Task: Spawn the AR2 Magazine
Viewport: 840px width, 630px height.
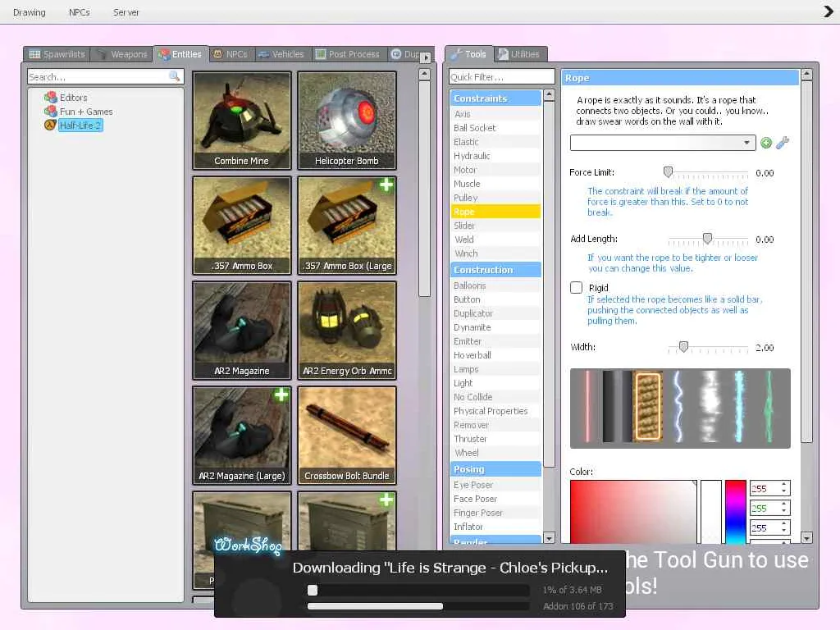Action: click(x=242, y=331)
